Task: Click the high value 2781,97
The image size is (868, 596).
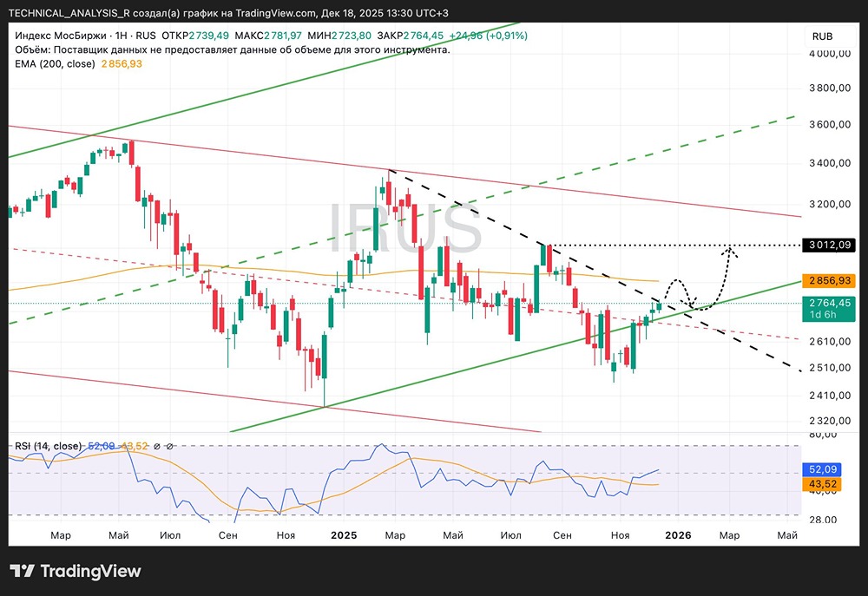Action: (x=283, y=36)
